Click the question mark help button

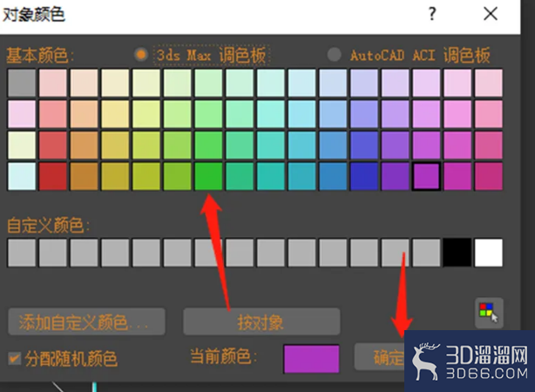tap(432, 14)
